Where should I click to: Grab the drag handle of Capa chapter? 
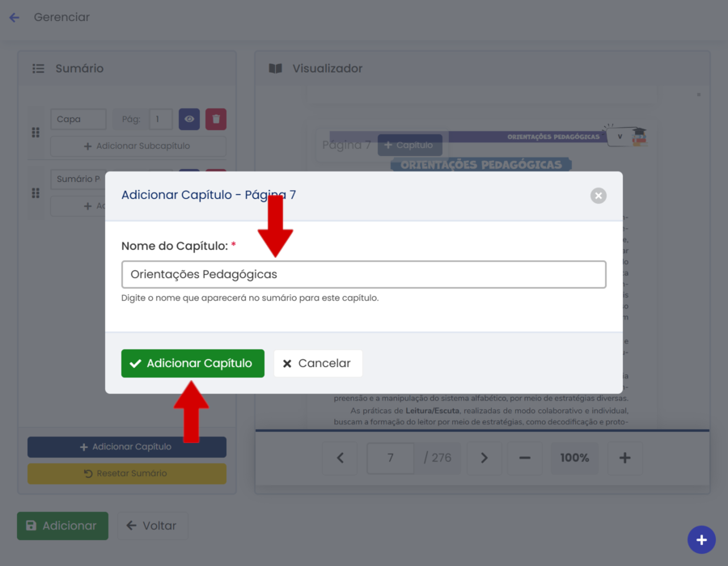[x=36, y=133]
